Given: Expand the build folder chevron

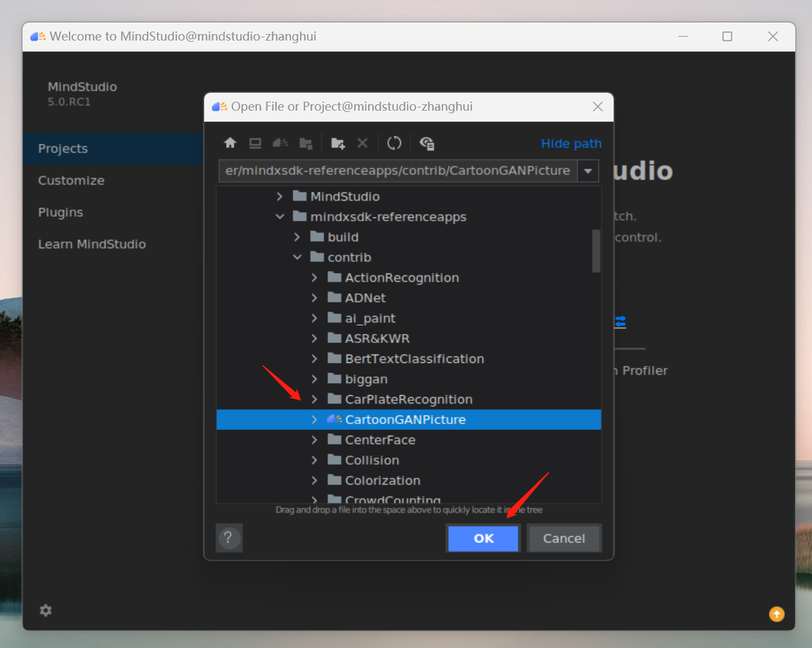Looking at the screenshot, I should tap(297, 237).
